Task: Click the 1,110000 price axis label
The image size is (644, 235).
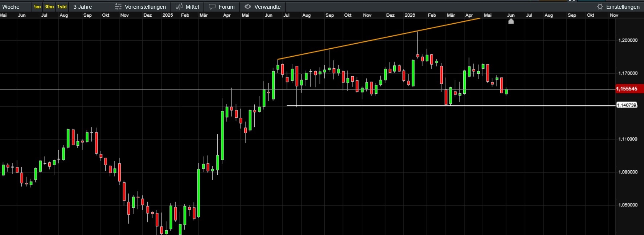Action: 628,139
